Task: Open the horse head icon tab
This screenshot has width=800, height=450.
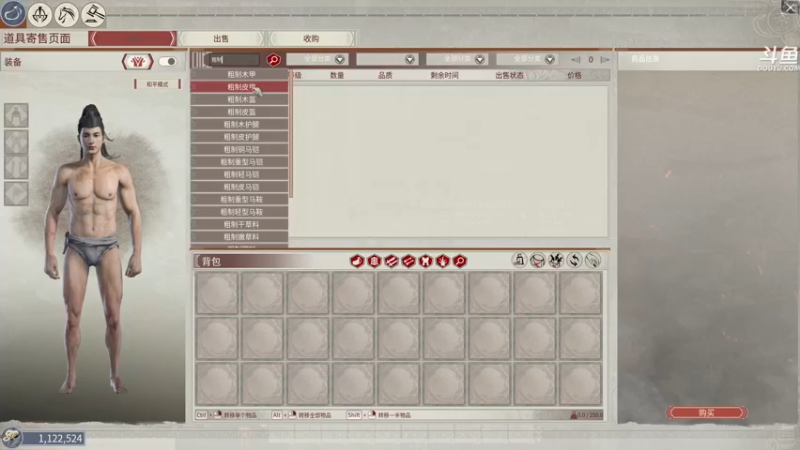Action: [66, 14]
